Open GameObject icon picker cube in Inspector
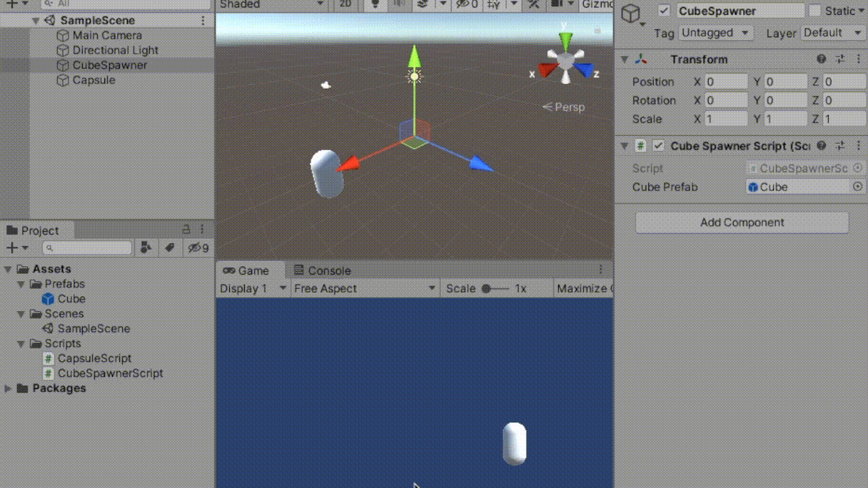868x488 pixels. tap(632, 14)
